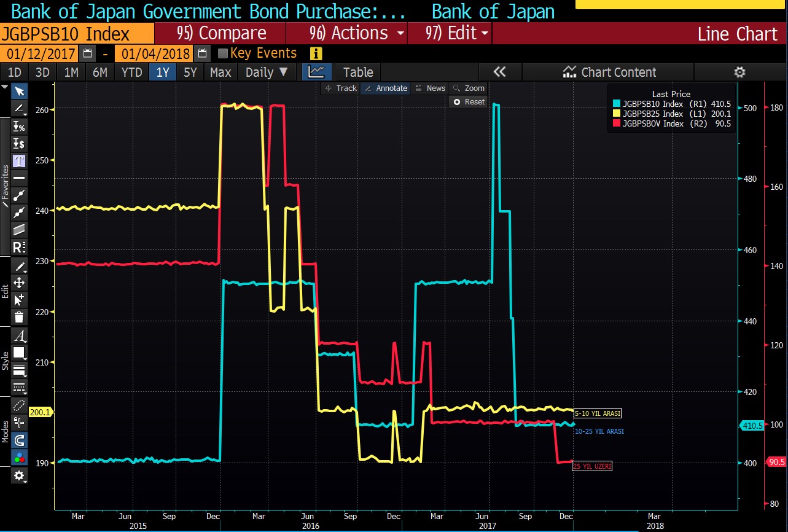Viewport: 788px width, 532px height.
Task: Click the trash delete annotation icon
Action: click(19, 317)
